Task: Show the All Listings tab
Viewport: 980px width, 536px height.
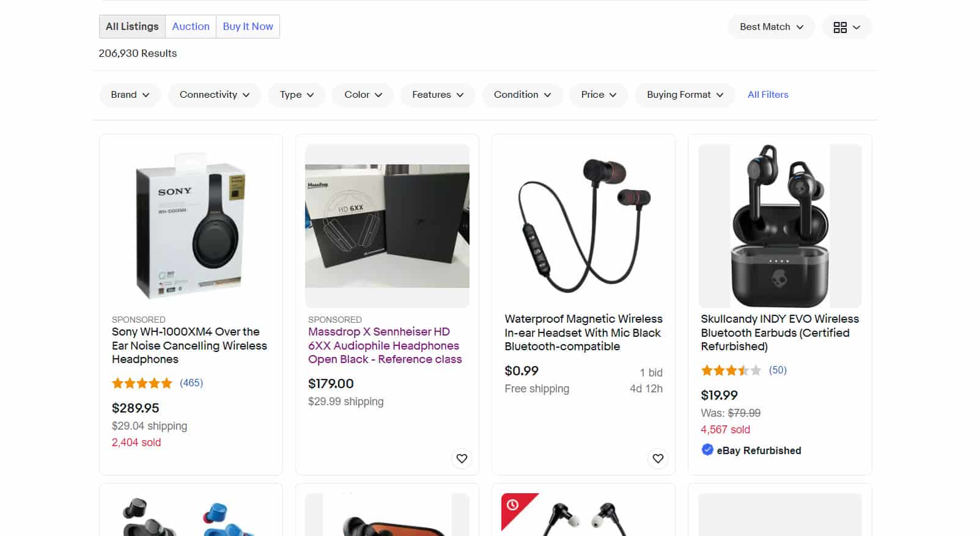Action: click(132, 26)
